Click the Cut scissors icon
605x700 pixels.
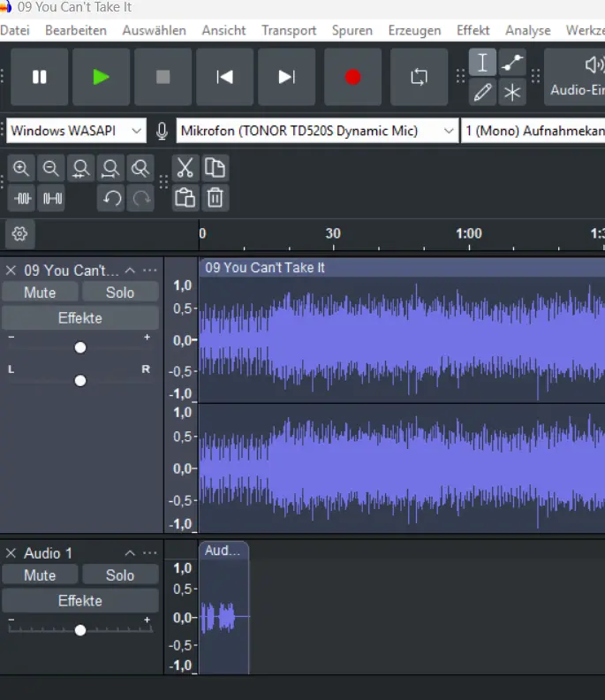coord(185,168)
